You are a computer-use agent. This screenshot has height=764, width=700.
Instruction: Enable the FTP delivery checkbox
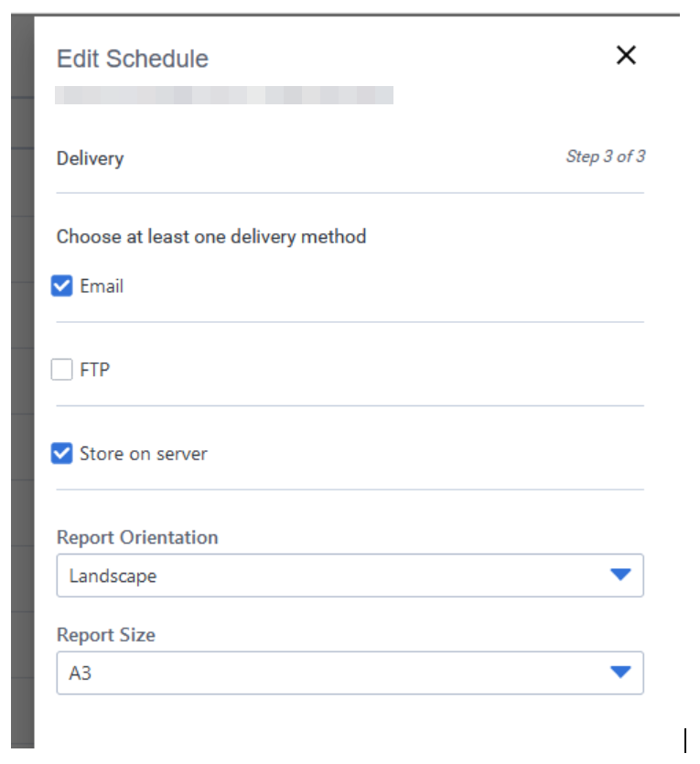[62, 371]
